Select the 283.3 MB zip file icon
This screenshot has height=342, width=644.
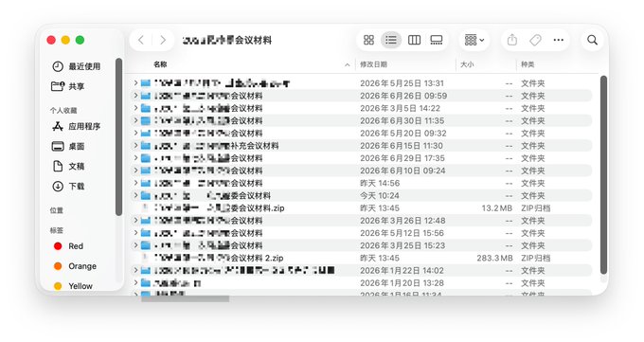[145, 258]
